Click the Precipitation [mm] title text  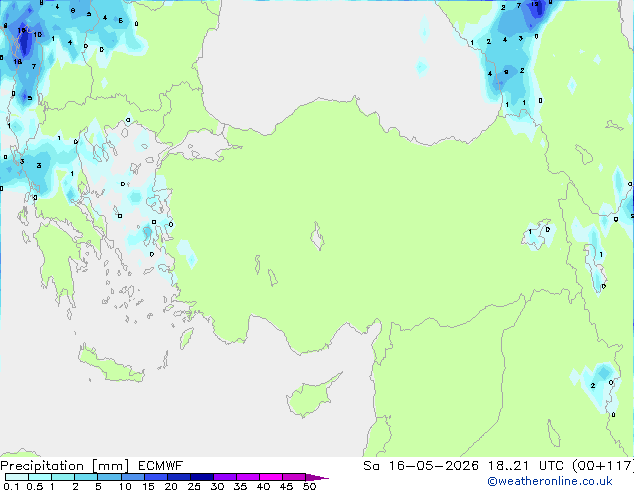click(65, 466)
